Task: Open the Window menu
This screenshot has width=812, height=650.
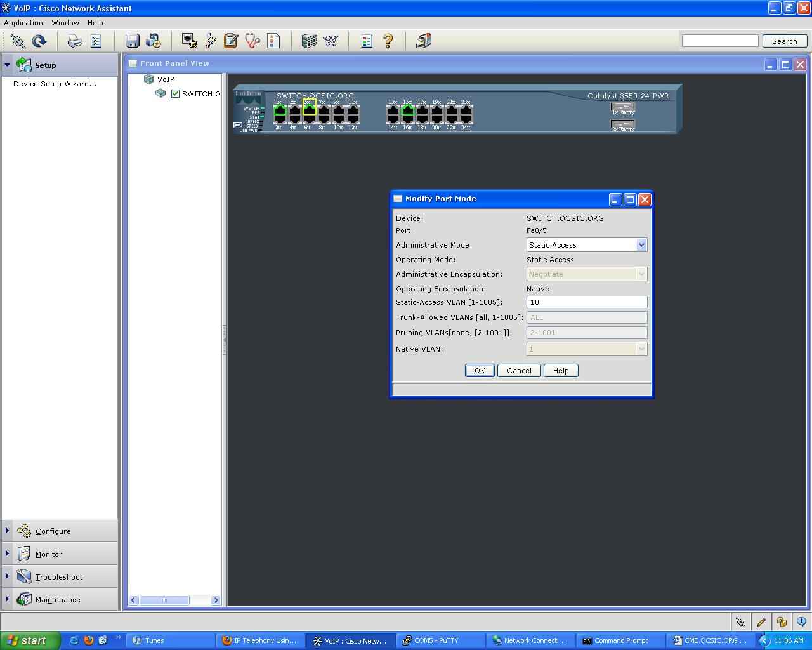Action: [x=65, y=23]
